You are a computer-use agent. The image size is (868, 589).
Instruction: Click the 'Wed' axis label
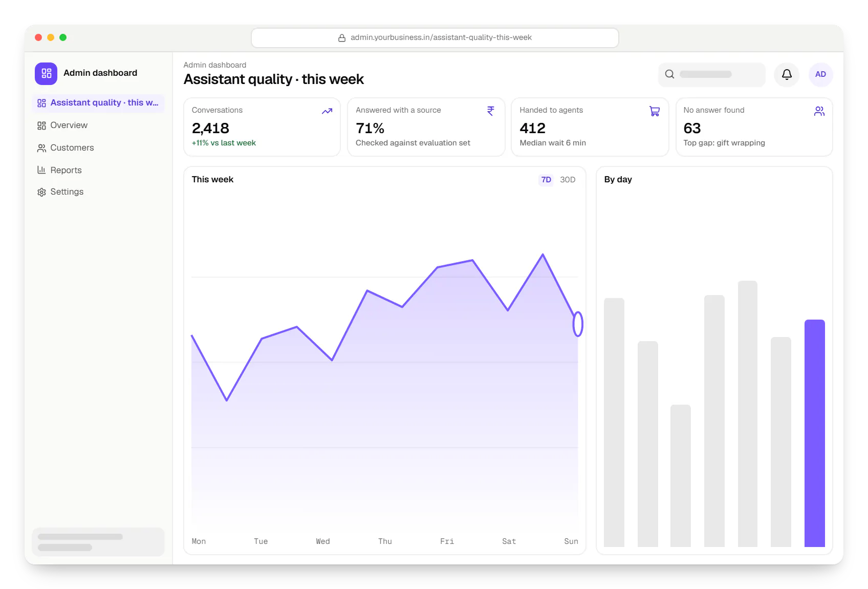[x=323, y=541]
